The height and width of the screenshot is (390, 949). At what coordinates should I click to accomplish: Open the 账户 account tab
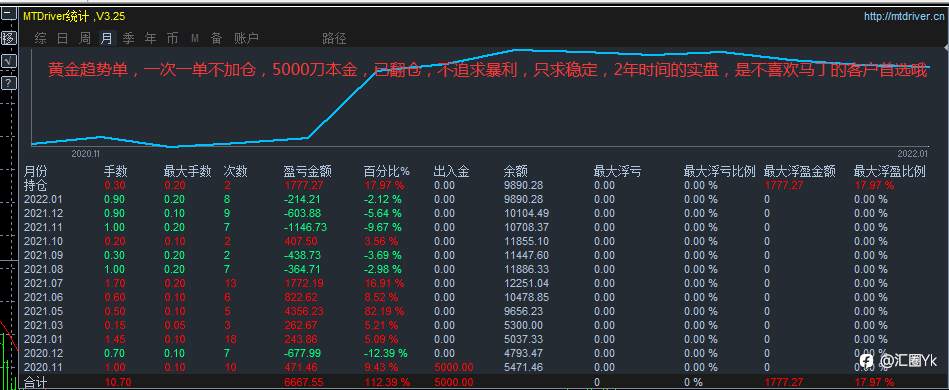[246, 39]
